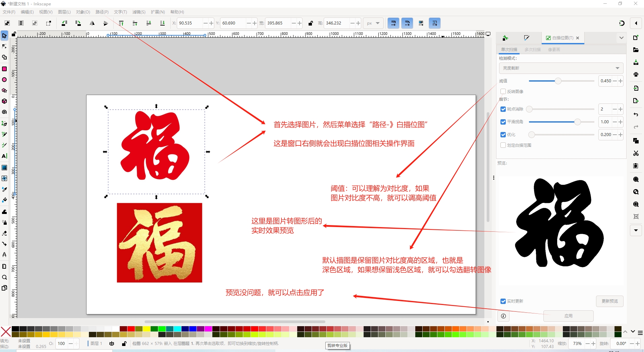The height and width of the screenshot is (352, 644).
Task: Click the lock aspect ratio icon
Action: click(311, 23)
